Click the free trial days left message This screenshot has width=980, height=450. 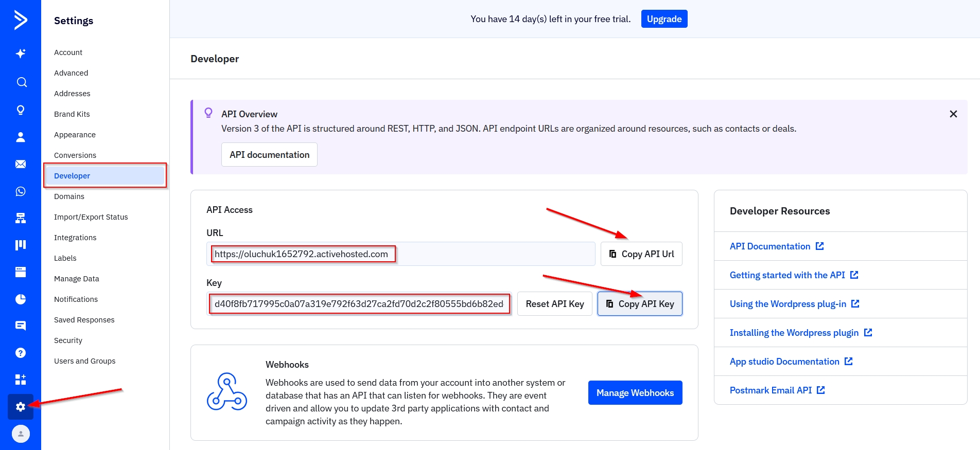(x=551, y=19)
